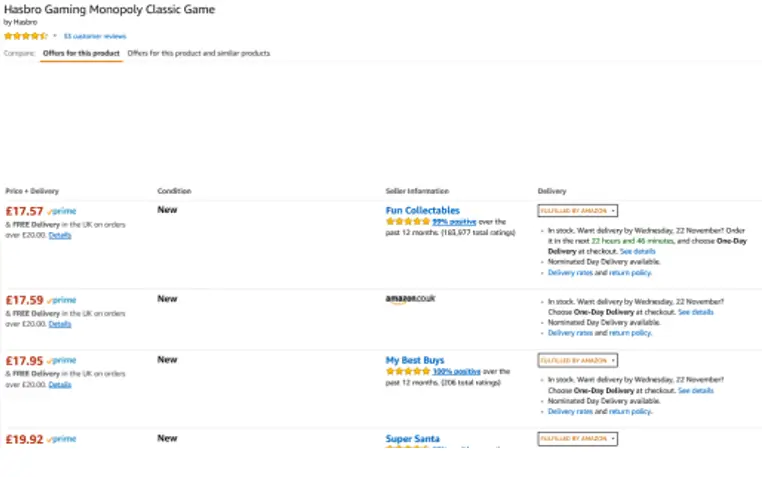Viewport: 762px width, 477px height.
Task: Click the prime badge next to £17.95
Action: coord(62,360)
